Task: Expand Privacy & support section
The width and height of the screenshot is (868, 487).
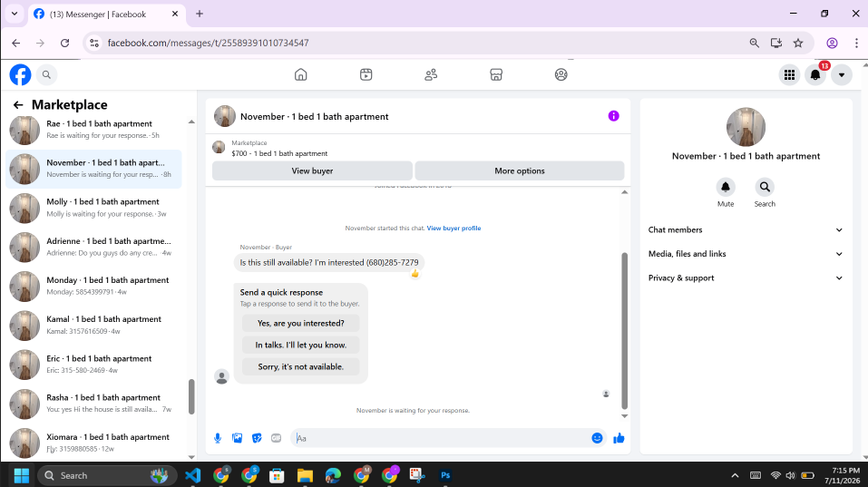Action: [746, 278]
